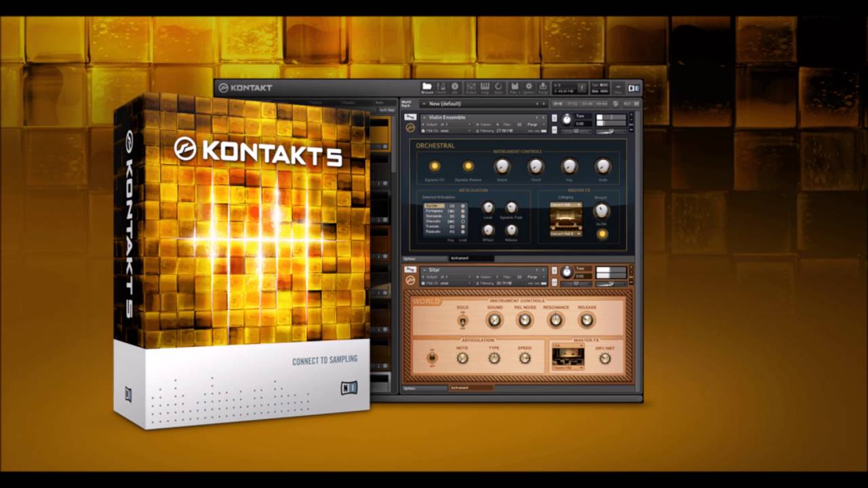The width and height of the screenshot is (868, 488).
Task: Toggle Master FX On/Off light in Orchestral
Action: click(x=602, y=235)
